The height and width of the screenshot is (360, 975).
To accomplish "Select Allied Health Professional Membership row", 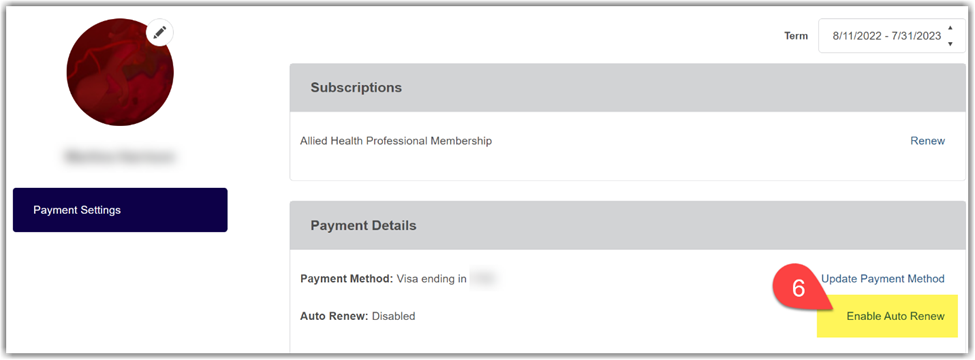I will [628, 141].
